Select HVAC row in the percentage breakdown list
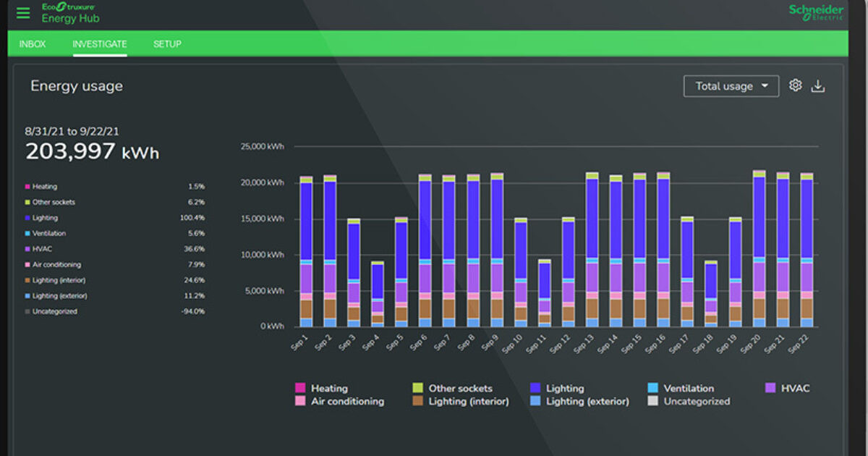The height and width of the screenshot is (456, 868). pos(115,249)
